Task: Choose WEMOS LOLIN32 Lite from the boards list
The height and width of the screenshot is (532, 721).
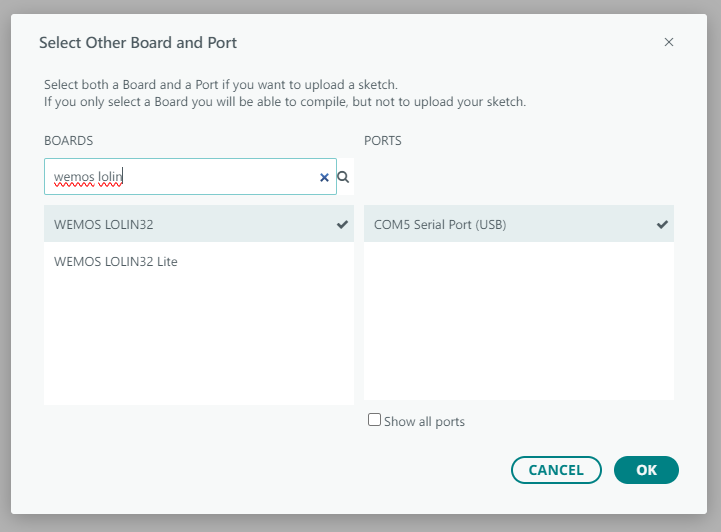Action: click(x=116, y=261)
